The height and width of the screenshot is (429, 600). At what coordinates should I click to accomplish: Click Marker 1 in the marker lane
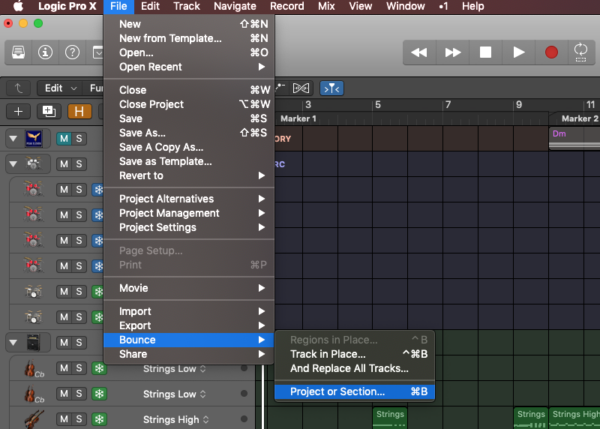pos(298,119)
